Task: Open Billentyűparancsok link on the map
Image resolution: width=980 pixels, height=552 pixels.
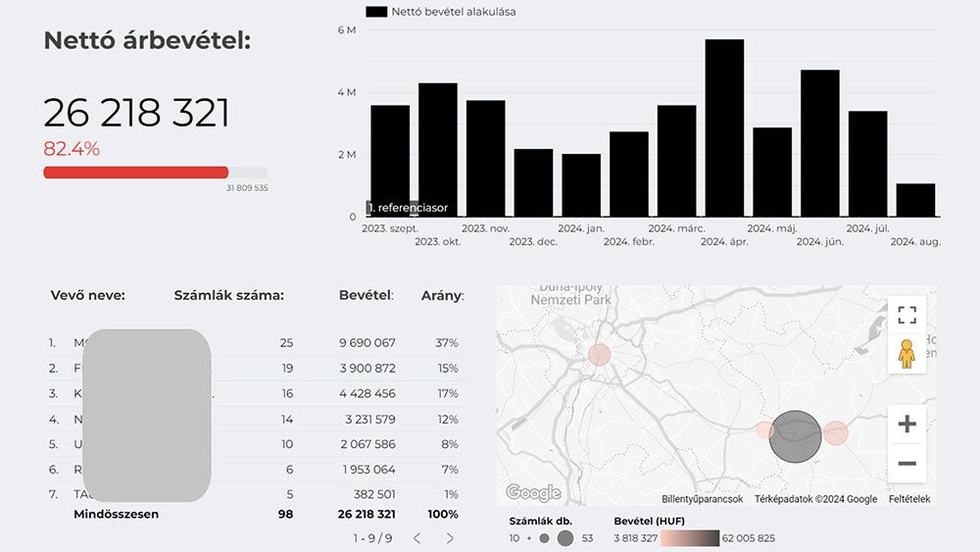Action: pos(702,499)
